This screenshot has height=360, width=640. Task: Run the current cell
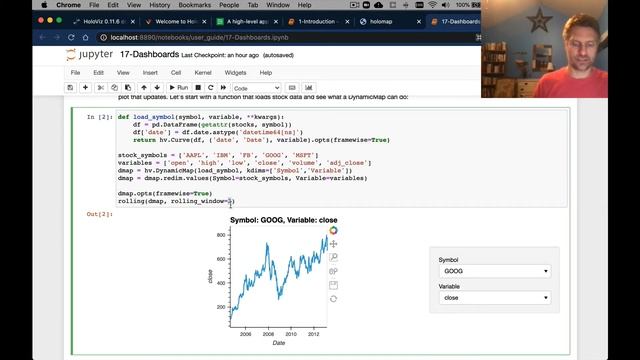coord(178,88)
